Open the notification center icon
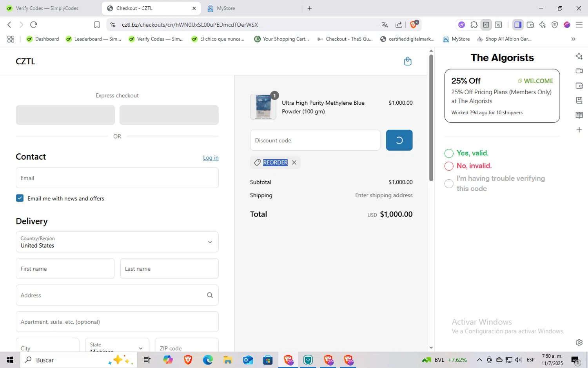Screen dimensions: 588x368 (x=575, y=360)
